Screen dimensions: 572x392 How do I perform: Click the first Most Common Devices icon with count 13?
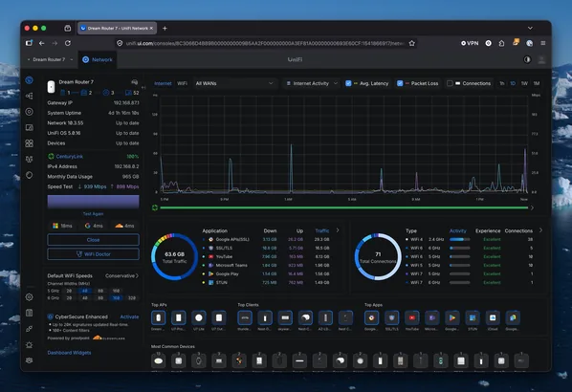pos(159,361)
